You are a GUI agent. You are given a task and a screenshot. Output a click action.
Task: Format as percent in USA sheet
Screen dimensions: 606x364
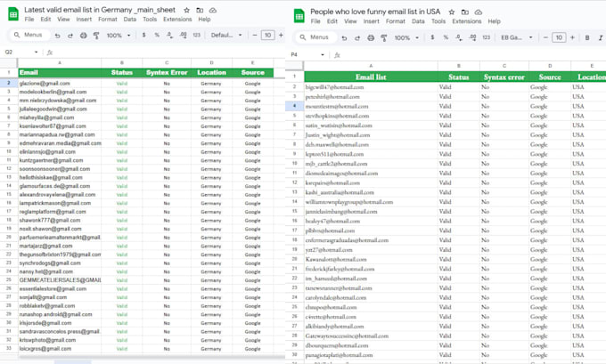tap(446, 37)
